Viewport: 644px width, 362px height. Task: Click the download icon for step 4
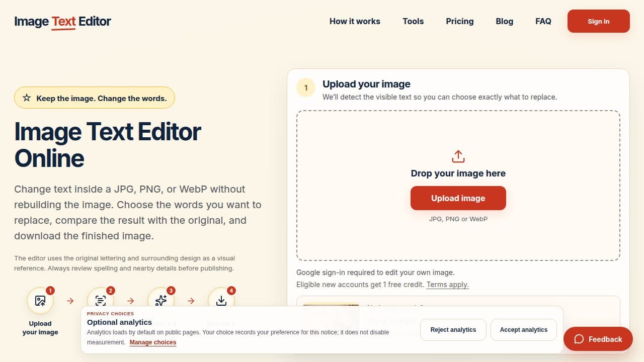pos(221,301)
